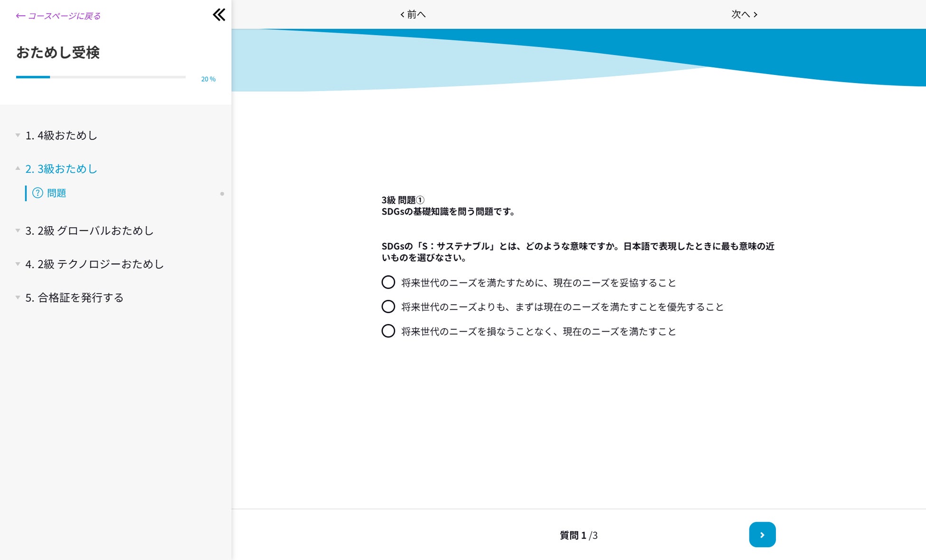Viewport: 926px width, 560px height.
Task: Collapse the sidebar with the double-chevron icon
Action: [x=219, y=15]
